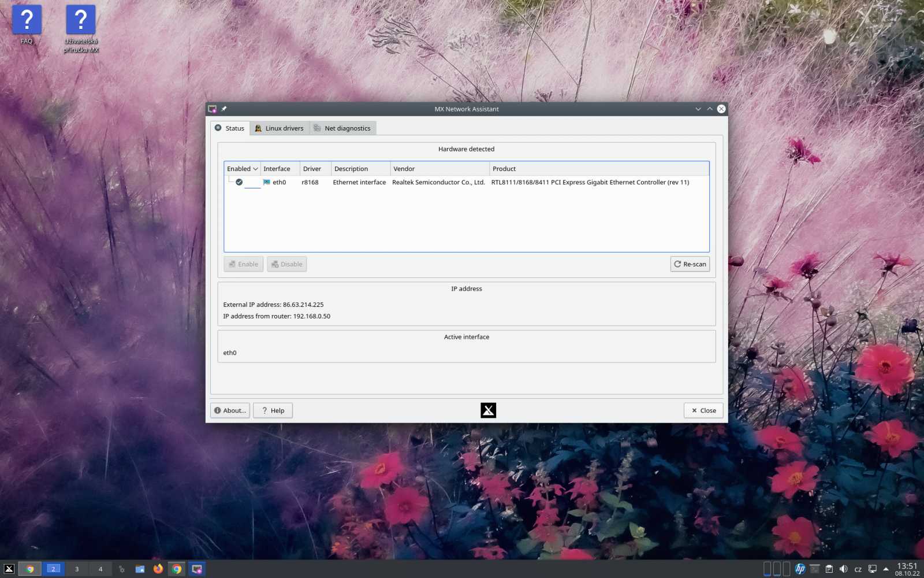Click the External IP address line

[x=273, y=305]
